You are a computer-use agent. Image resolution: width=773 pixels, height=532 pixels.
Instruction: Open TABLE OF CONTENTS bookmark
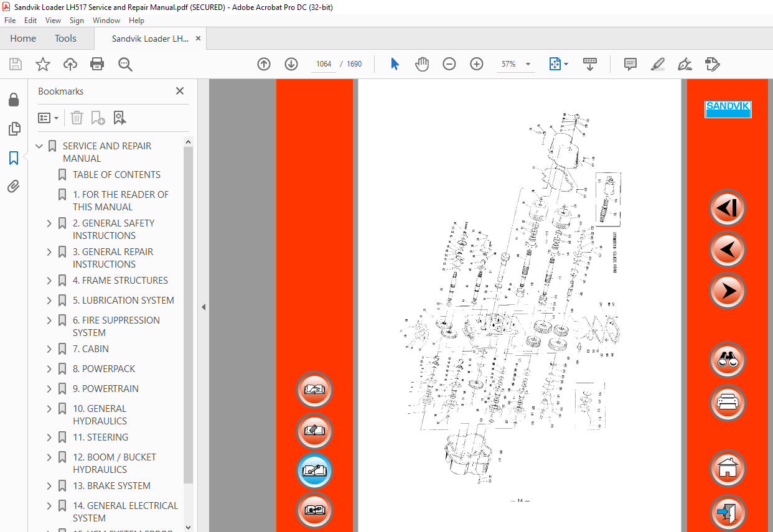coord(116,175)
